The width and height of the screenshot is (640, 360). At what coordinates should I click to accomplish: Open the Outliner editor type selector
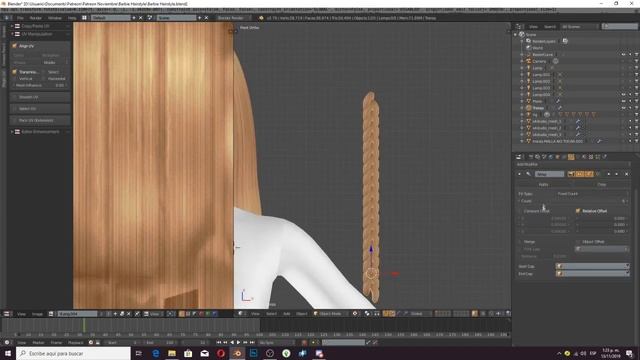519,27
